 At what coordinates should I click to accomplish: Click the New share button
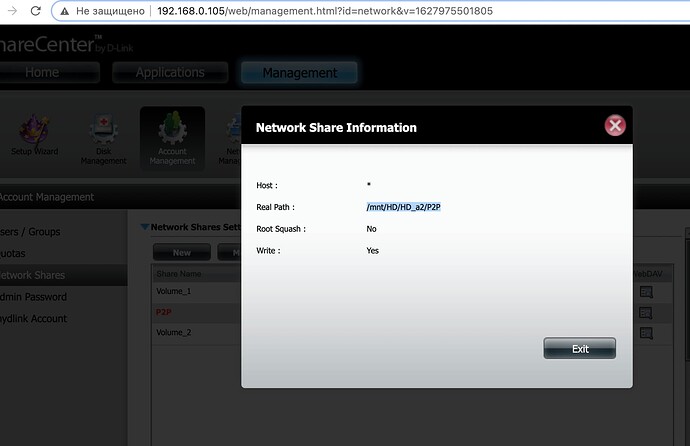click(x=182, y=252)
